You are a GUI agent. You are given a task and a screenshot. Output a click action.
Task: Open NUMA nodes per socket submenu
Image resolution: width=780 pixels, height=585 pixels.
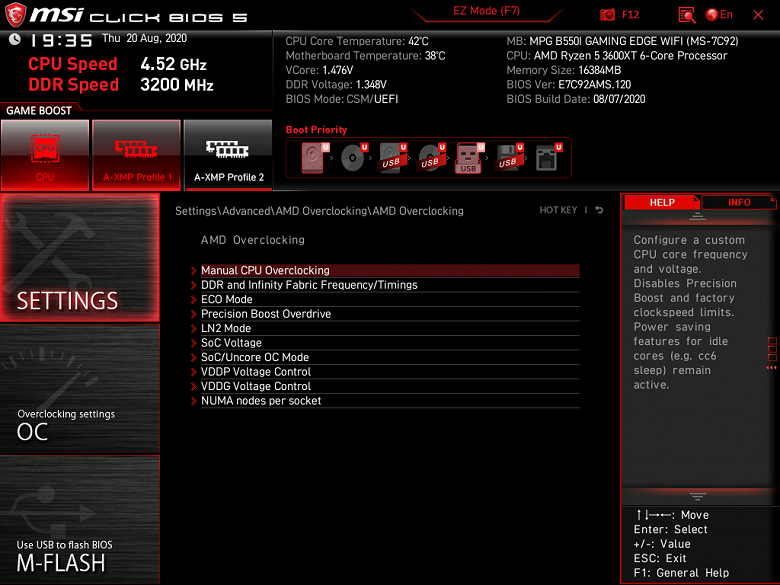[390, 400]
